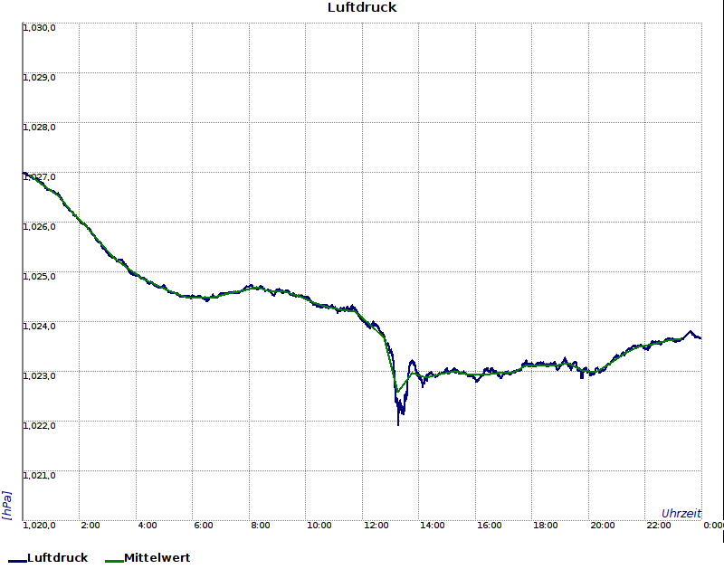724x588 pixels.
Task: Click the 6:00 time label
Action: tap(203, 526)
